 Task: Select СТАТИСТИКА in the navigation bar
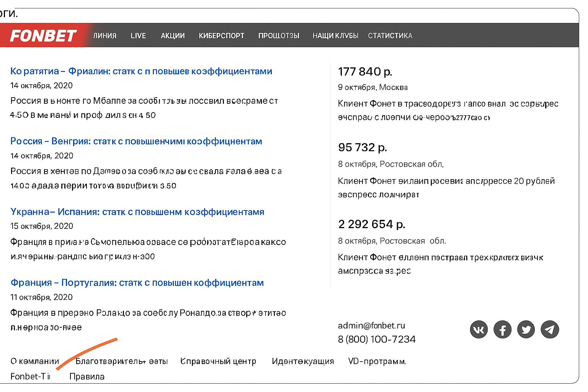point(390,36)
